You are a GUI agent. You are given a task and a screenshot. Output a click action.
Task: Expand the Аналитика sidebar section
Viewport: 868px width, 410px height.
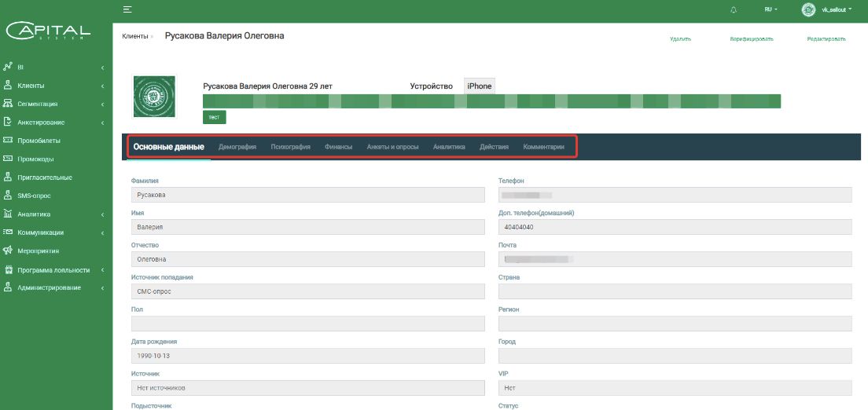pyautogui.click(x=102, y=214)
